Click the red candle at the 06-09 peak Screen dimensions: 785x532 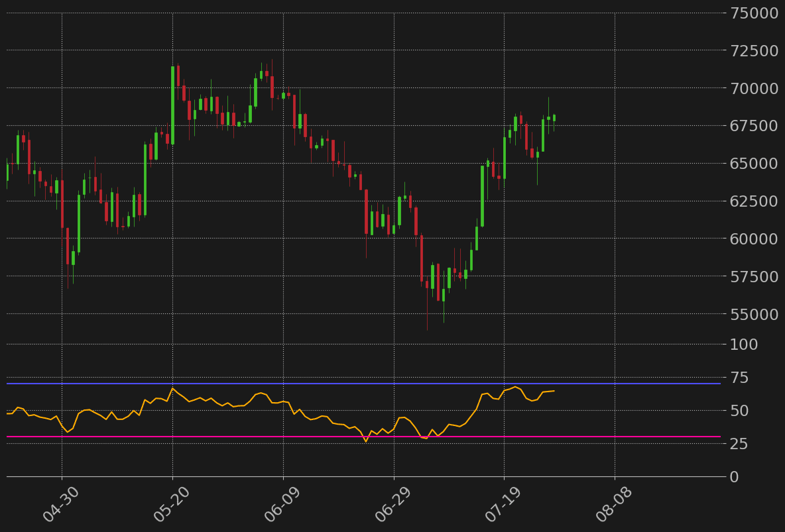pos(272,89)
